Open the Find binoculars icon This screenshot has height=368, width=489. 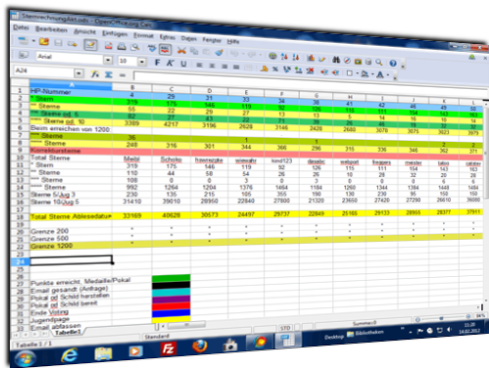tap(336, 60)
